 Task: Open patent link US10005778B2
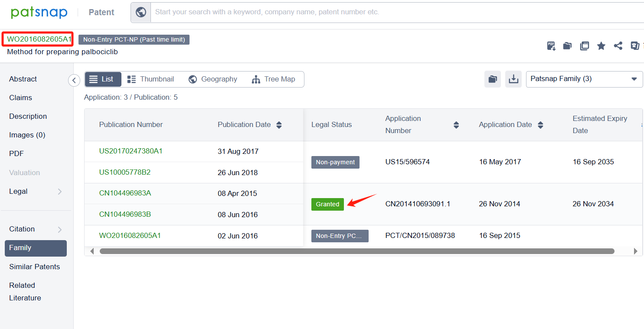tap(125, 173)
